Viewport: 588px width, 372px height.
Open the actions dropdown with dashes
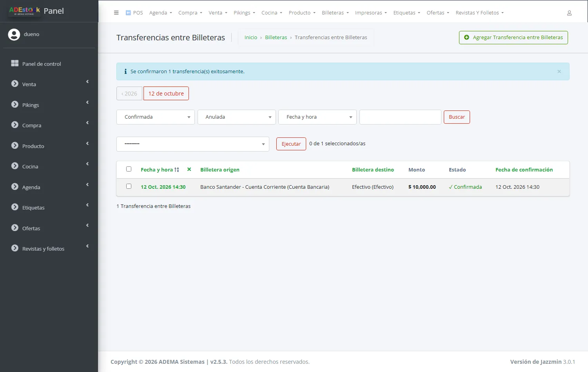click(193, 144)
